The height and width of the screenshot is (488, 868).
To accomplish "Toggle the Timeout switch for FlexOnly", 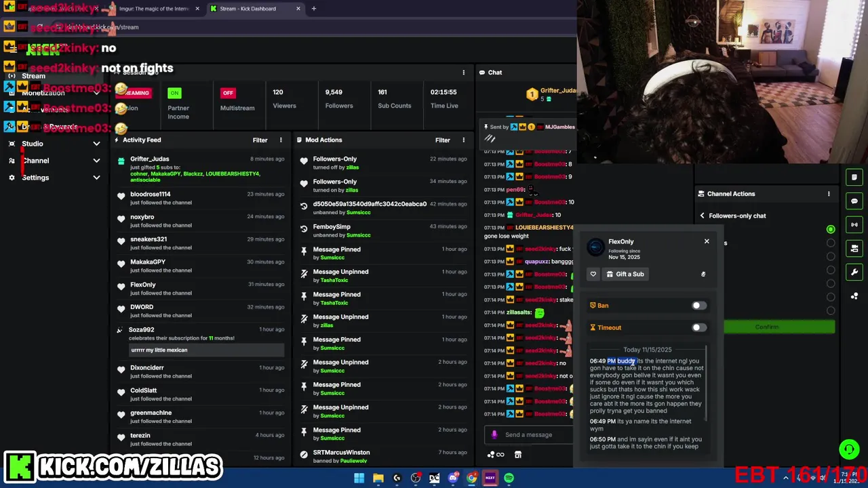I will (x=698, y=327).
